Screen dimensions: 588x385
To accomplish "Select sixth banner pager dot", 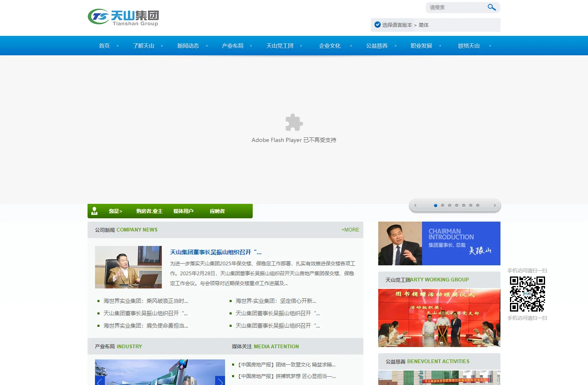I will point(471,205).
